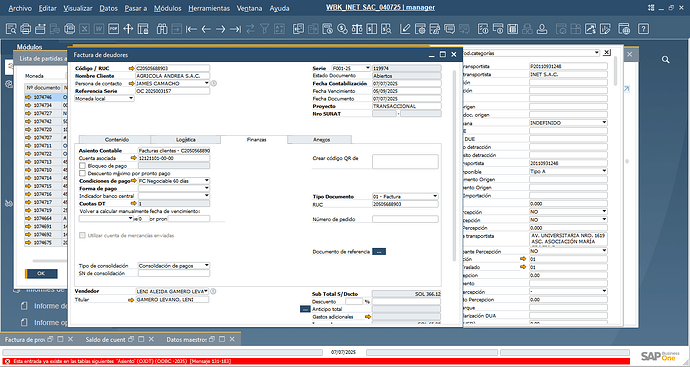690x367 pixels.
Task: Go to the next record arrow icon
Action: (220, 29)
